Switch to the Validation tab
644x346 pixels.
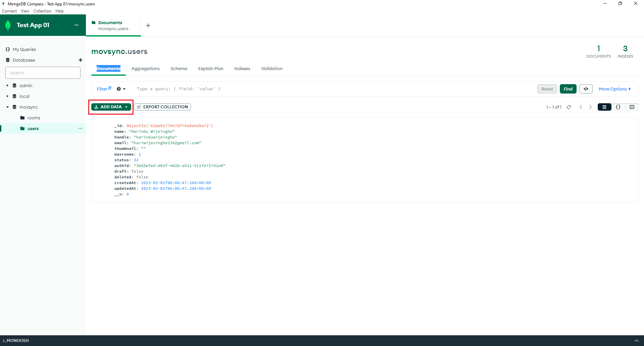pyautogui.click(x=272, y=68)
